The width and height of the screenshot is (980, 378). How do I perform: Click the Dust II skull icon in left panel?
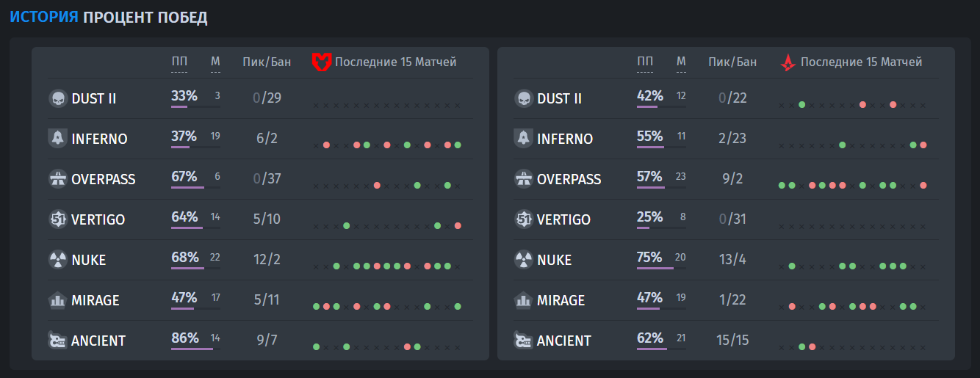(x=58, y=98)
